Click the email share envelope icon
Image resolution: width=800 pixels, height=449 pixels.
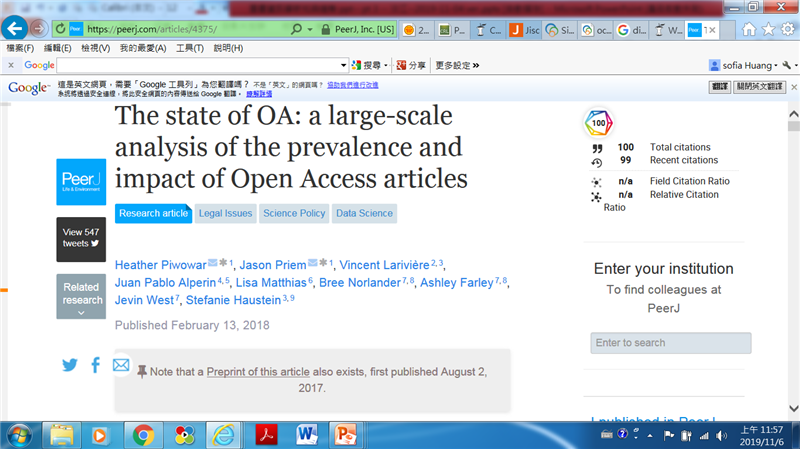click(121, 365)
